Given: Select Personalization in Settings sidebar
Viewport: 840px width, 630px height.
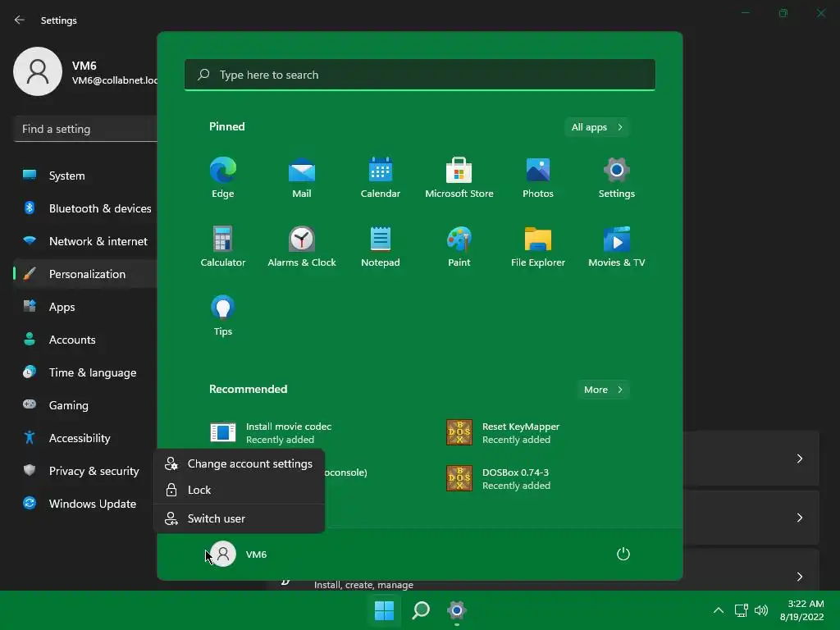Looking at the screenshot, I should (85, 274).
